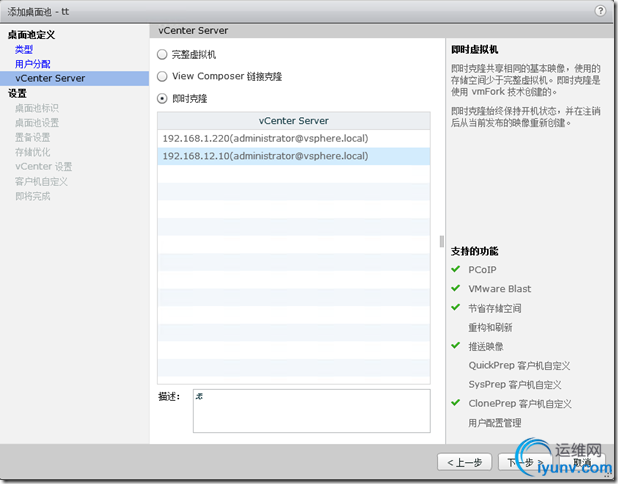Select the 即时克隆 radio button

[162, 98]
